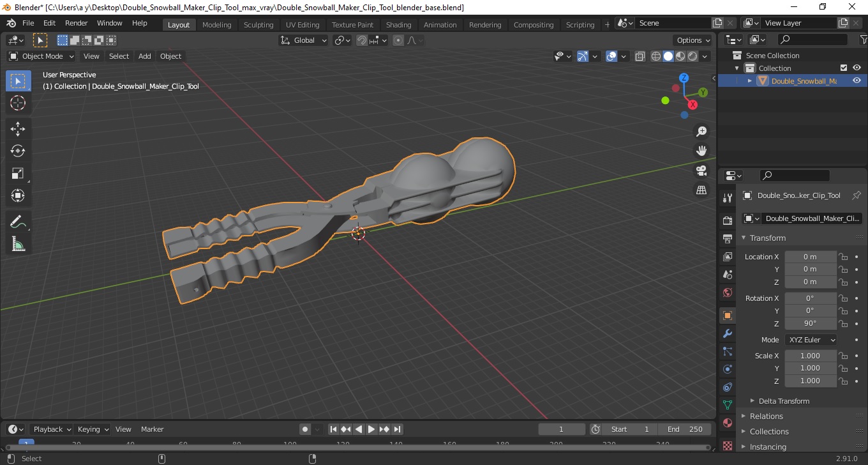Choose the Rotate tool

[x=18, y=151]
